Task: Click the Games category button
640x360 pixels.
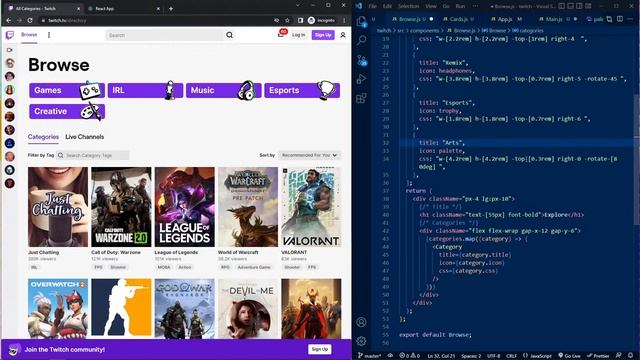Action: click(67, 90)
